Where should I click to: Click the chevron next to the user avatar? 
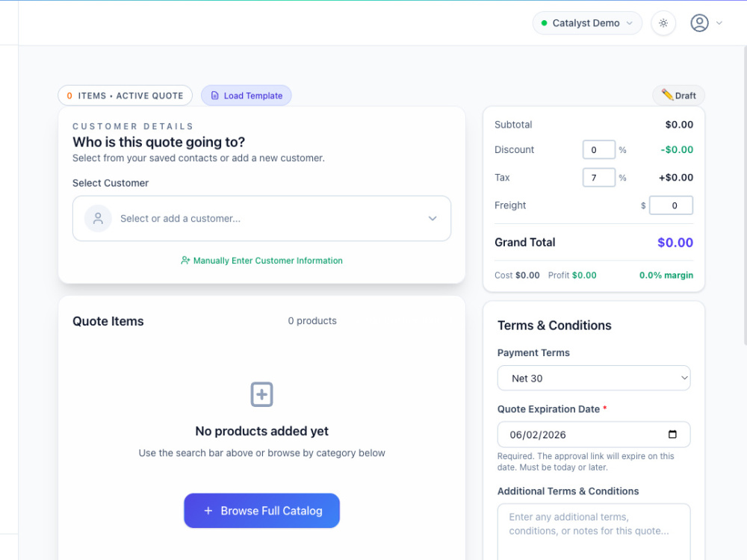point(719,23)
